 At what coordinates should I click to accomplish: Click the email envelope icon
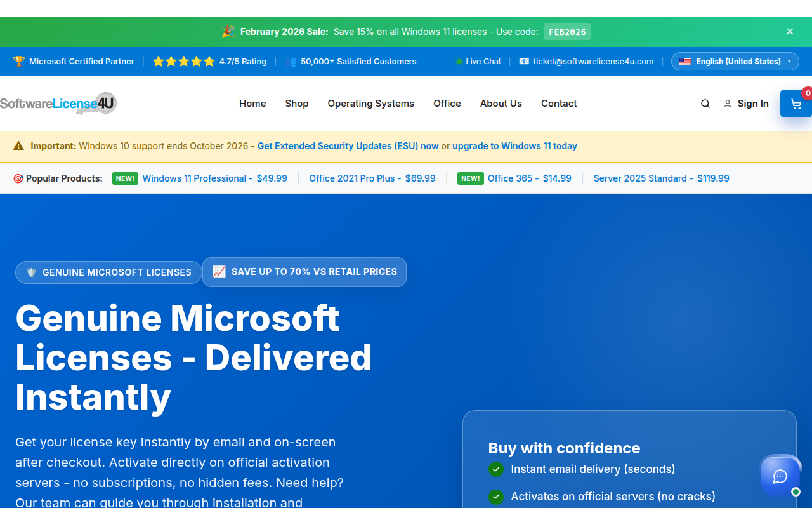(x=524, y=62)
